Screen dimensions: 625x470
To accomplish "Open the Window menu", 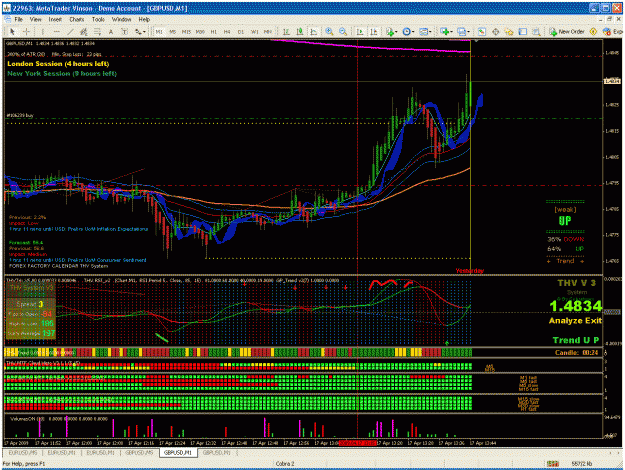I will [x=121, y=20].
